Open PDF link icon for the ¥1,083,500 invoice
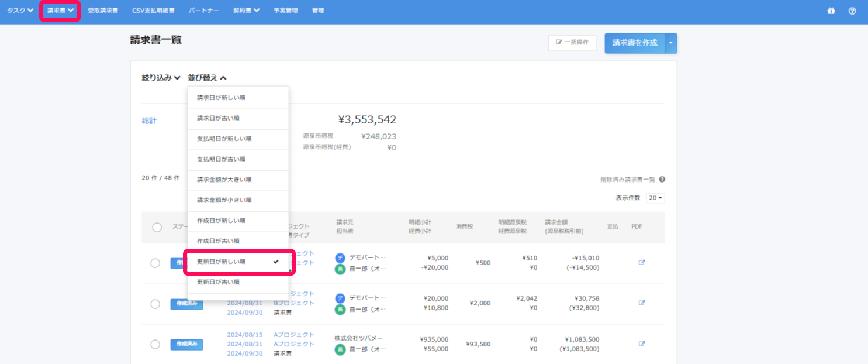Screen dimensions: 868x364 tap(641, 344)
